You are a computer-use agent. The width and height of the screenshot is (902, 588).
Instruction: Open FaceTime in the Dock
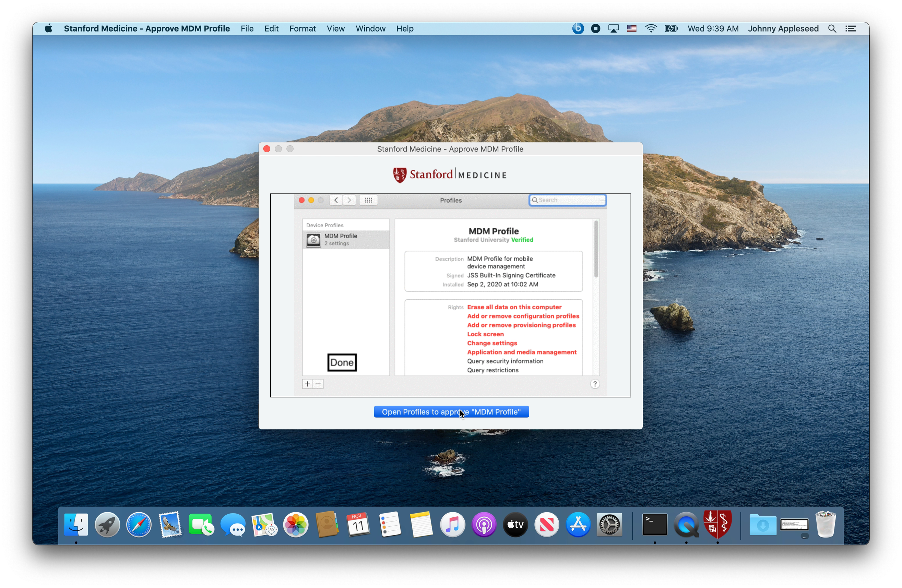201,525
